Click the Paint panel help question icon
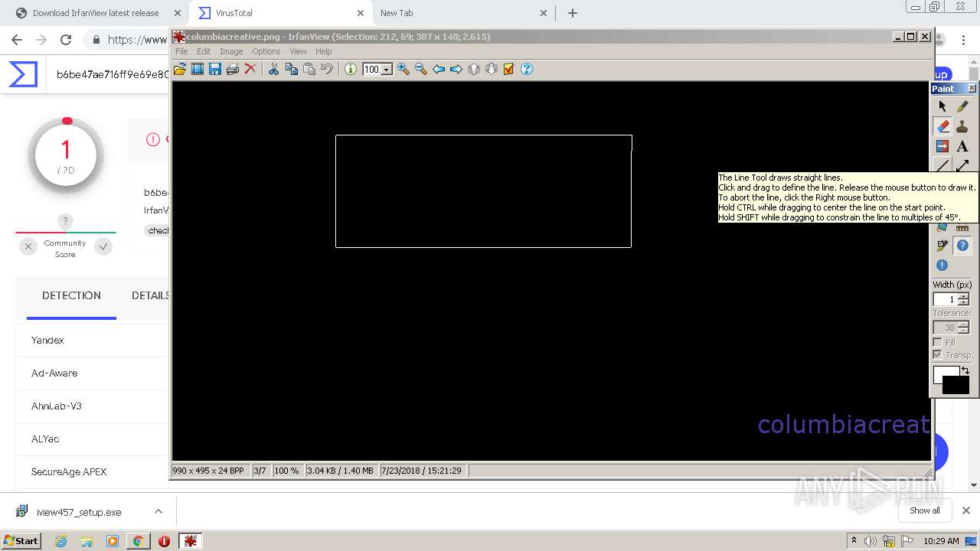980x551 pixels. click(x=962, y=246)
